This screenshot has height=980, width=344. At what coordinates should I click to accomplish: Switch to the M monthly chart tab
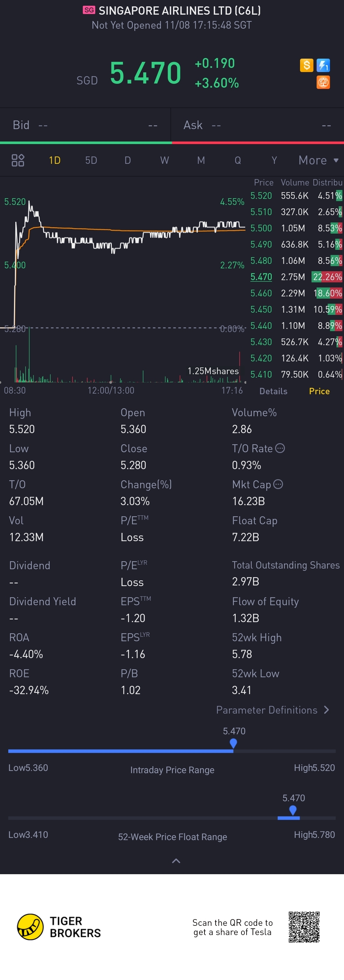point(201,160)
